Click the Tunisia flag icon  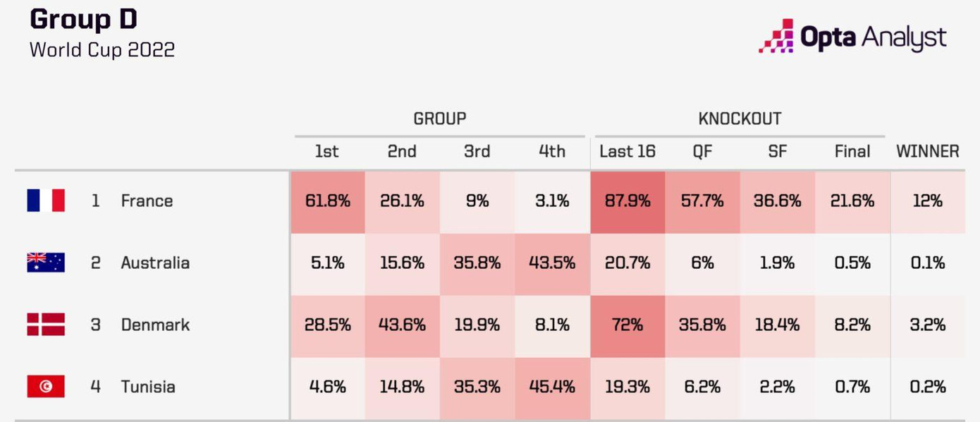(x=46, y=387)
